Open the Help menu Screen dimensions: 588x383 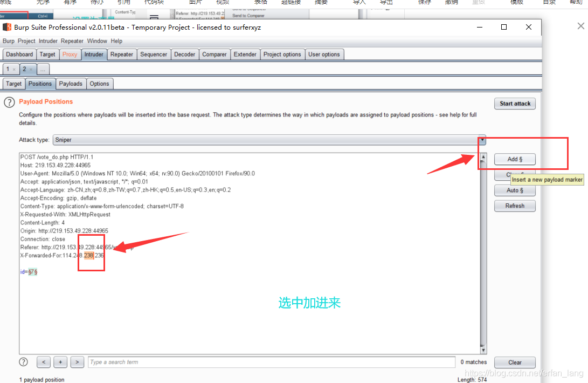coord(116,41)
